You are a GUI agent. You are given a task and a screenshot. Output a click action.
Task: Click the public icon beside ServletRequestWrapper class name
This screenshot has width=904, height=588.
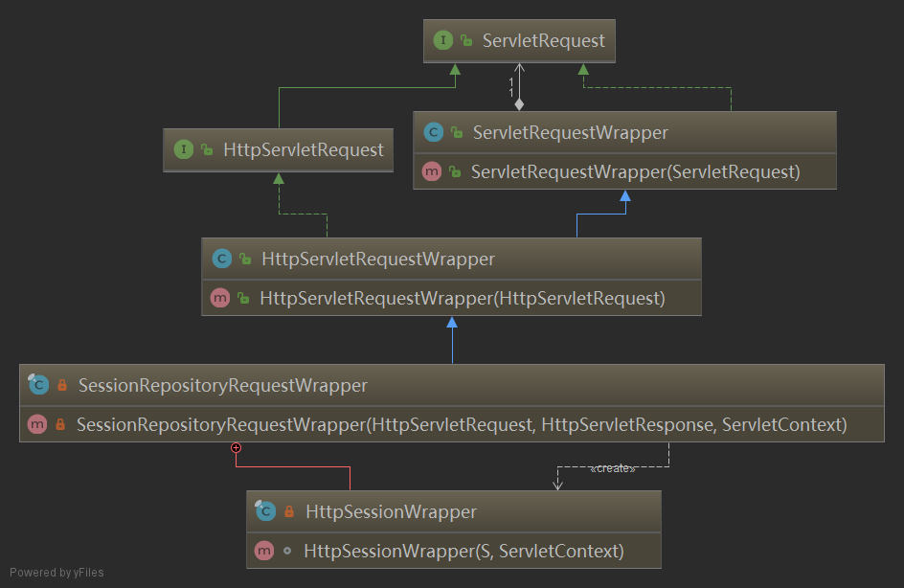[x=457, y=132]
